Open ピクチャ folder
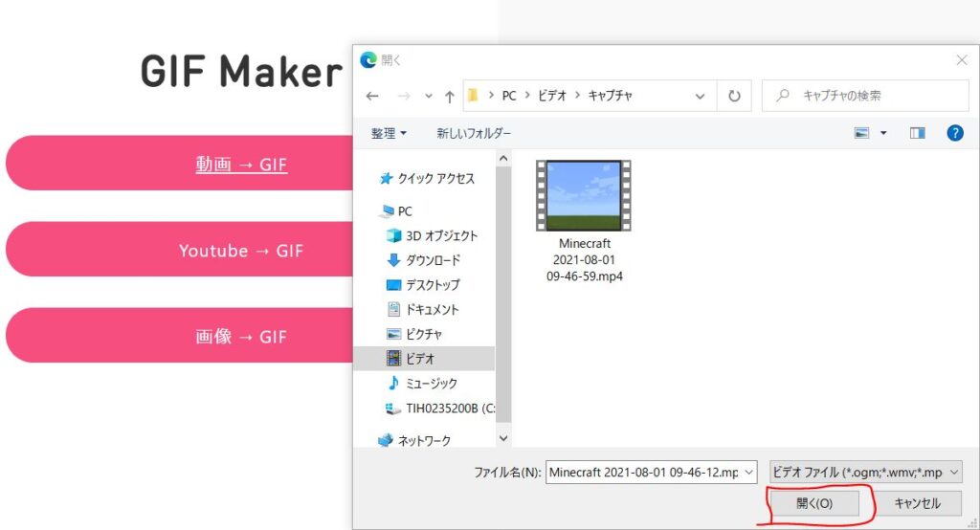Screen dimensions: 980x530 coord(423,335)
